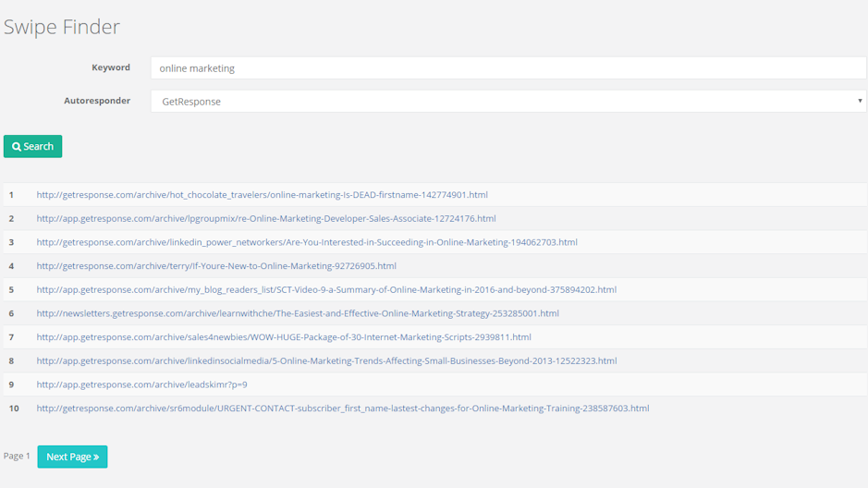The height and width of the screenshot is (488, 868).
Task: Open the Autoresponder dropdown arrow
Action: pyautogui.click(x=859, y=101)
